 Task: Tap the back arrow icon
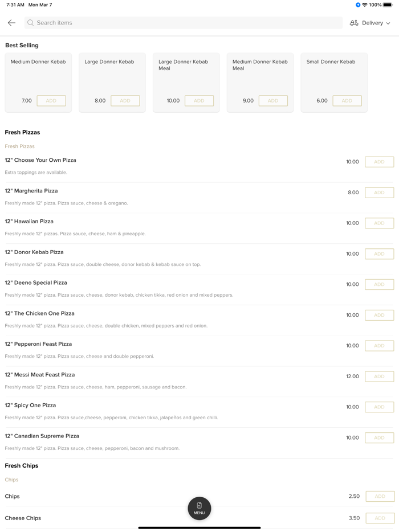click(11, 23)
